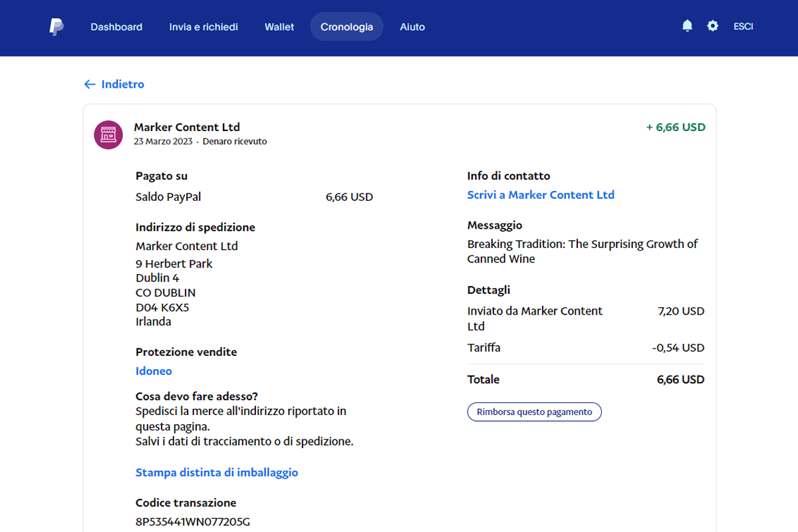The image size is (798, 532).
Task: Click Rimborsa questo pagamento button
Action: pos(535,412)
